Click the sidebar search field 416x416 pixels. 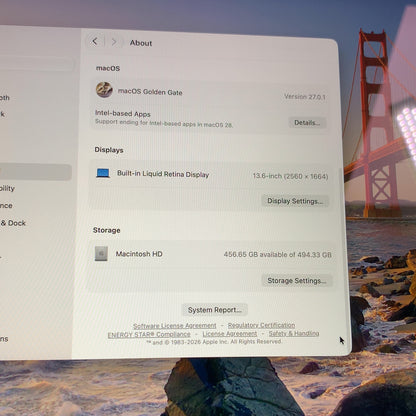36,64
